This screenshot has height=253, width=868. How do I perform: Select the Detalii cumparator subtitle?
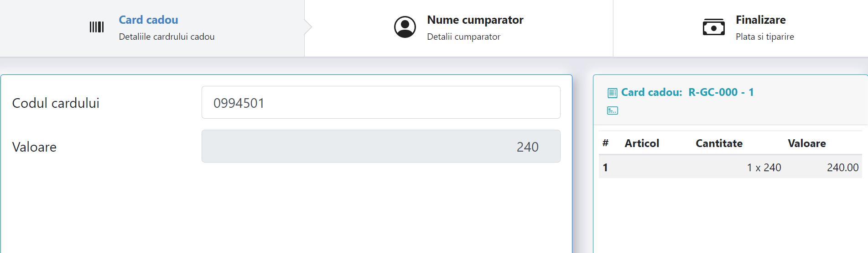[464, 37]
